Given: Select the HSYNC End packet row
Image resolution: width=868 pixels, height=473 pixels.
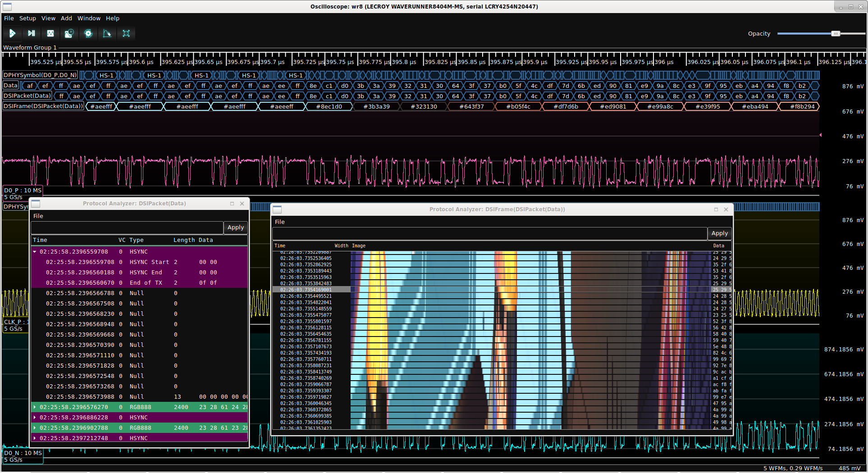Looking at the screenshot, I should pyautogui.click(x=139, y=273).
